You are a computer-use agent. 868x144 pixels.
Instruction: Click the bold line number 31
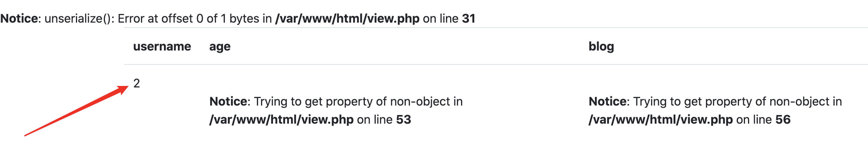click(x=469, y=18)
